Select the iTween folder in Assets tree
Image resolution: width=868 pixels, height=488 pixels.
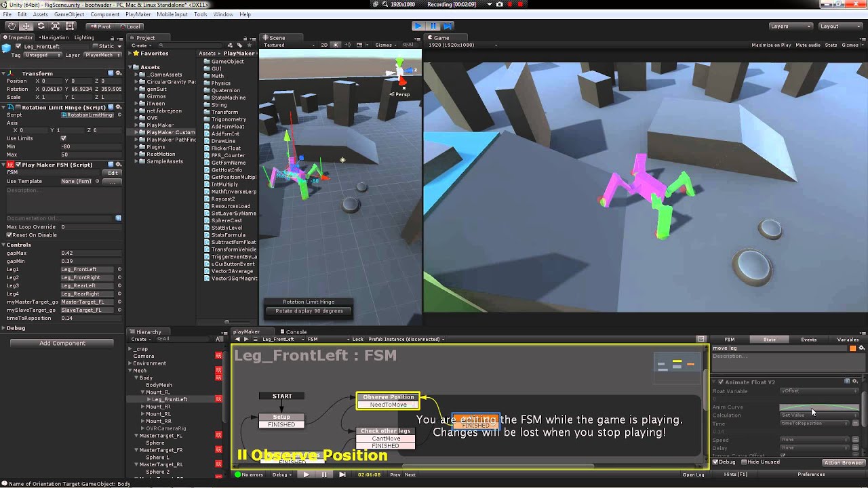coord(156,104)
